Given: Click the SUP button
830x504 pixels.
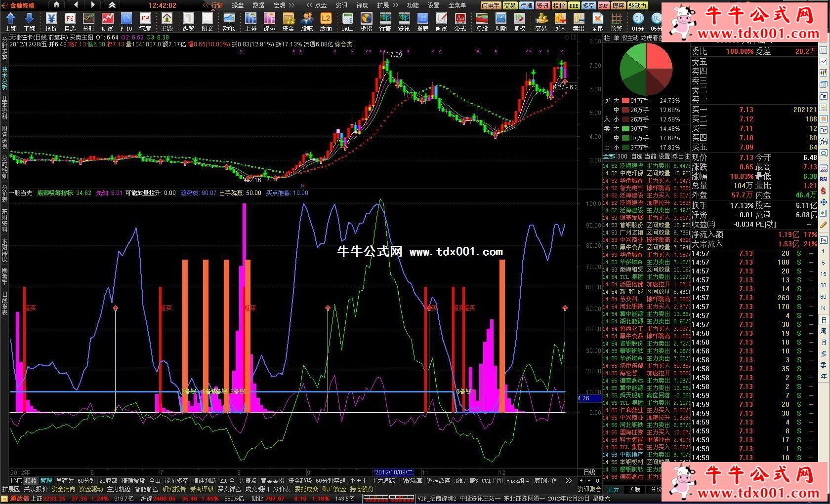Looking at the screenshot, I should [x=603, y=5].
